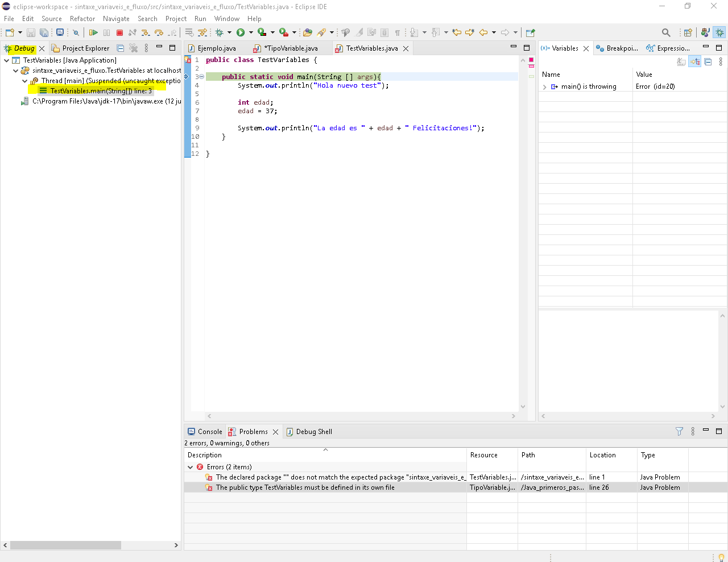
Task: Open the view menu dots in Variables panel
Action: point(721,61)
